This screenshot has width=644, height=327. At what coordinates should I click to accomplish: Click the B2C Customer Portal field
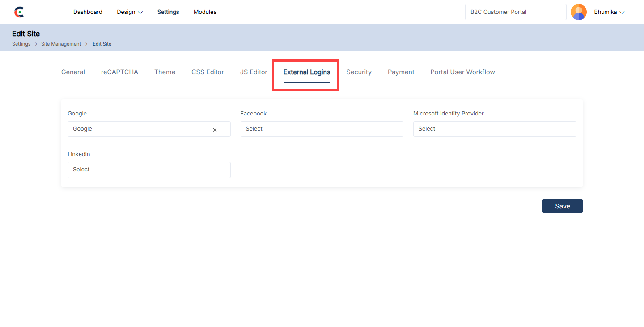[515, 12]
